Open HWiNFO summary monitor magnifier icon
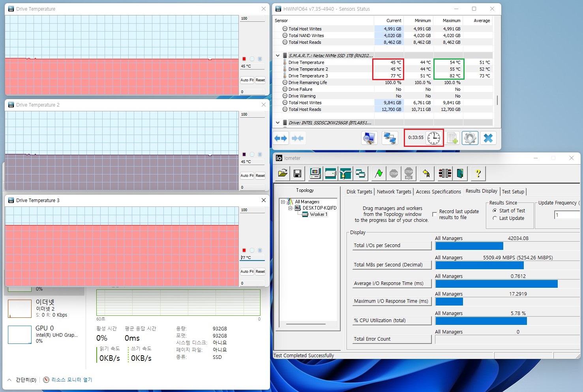The image size is (583, 392). 369,138
